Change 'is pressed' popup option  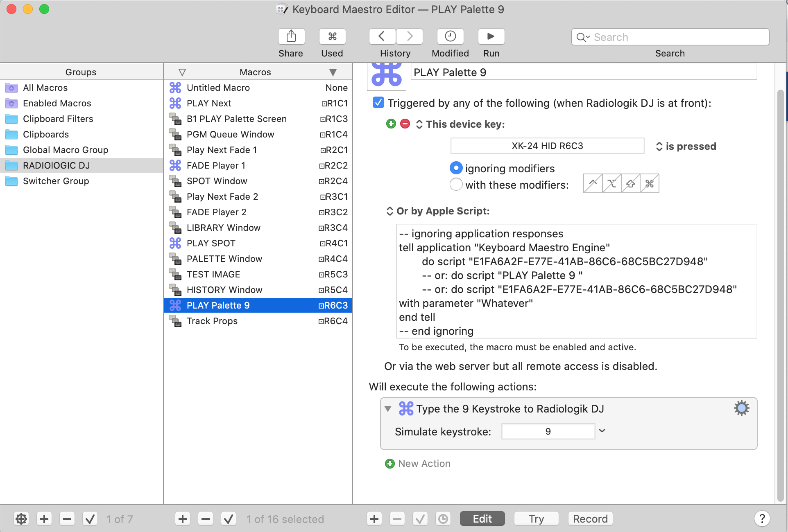686,146
